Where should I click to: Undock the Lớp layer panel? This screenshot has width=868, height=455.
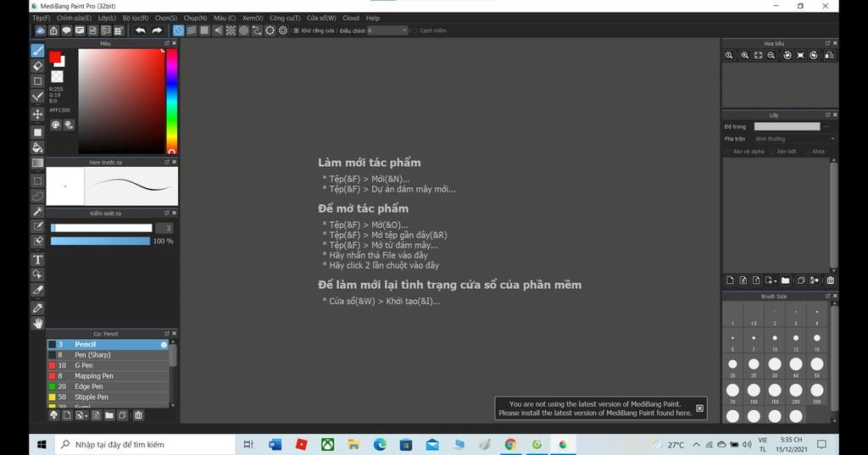click(x=827, y=115)
